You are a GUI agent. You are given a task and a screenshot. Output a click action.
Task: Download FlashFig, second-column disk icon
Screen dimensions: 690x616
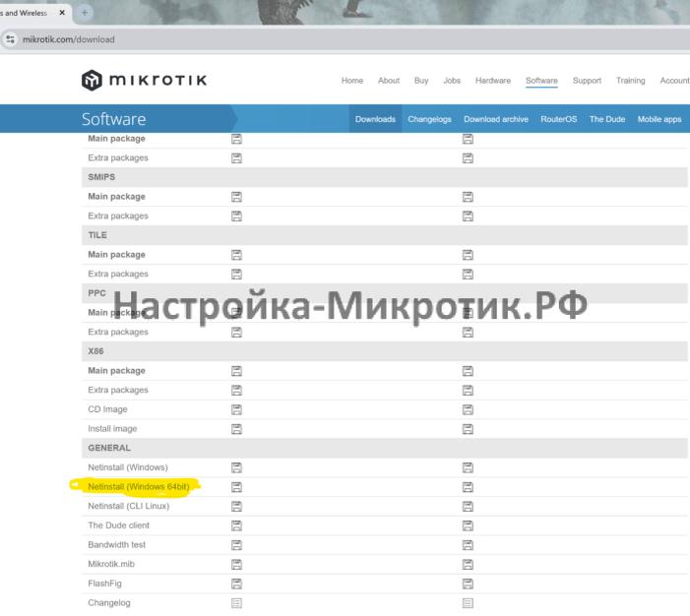(468, 584)
